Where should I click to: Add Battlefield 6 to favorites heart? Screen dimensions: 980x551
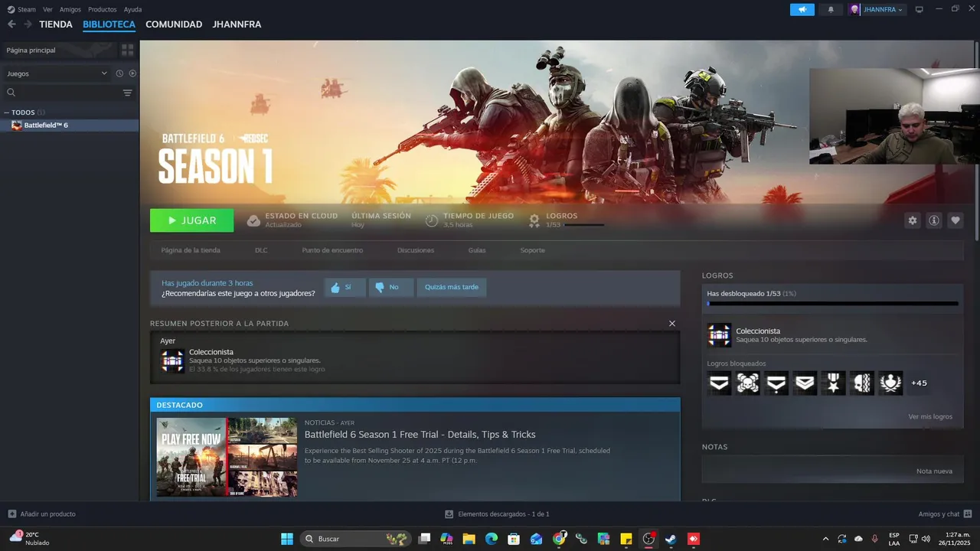[955, 220]
